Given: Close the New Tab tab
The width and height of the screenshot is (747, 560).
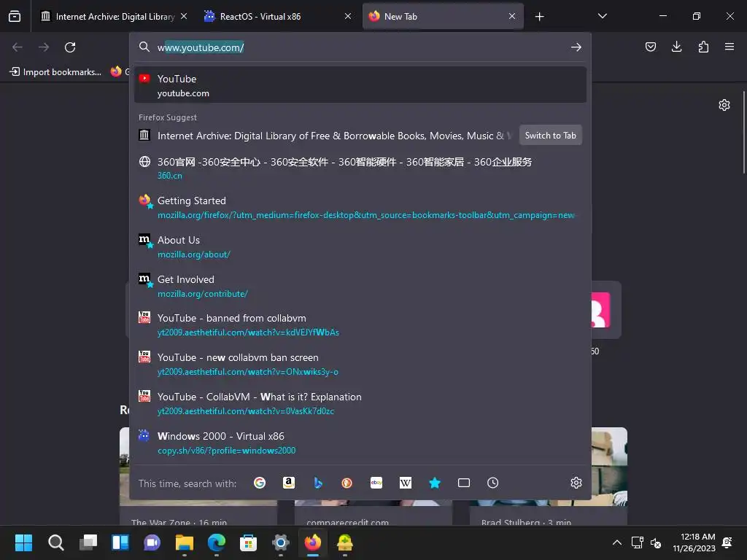Looking at the screenshot, I should tap(511, 16).
